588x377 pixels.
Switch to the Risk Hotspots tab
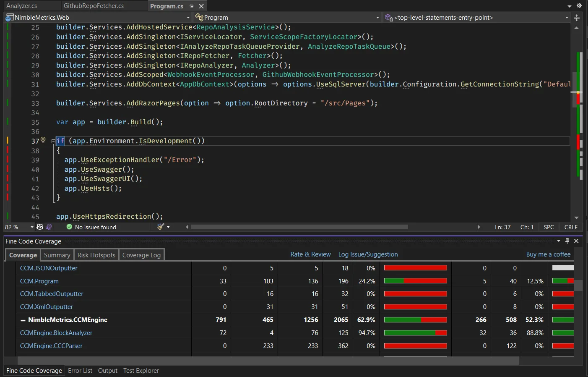click(x=96, y=255)
